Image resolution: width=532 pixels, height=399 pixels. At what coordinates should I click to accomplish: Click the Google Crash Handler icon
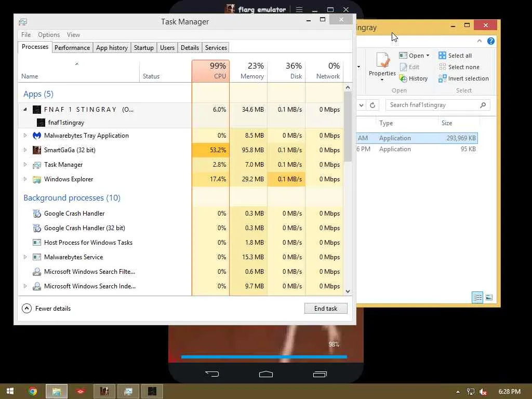point(37,214)
